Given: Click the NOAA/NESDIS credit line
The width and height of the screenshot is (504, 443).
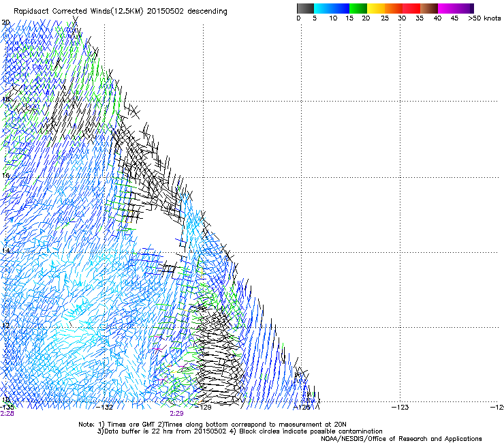Looking at the screenshot, I should click(401, 439).
